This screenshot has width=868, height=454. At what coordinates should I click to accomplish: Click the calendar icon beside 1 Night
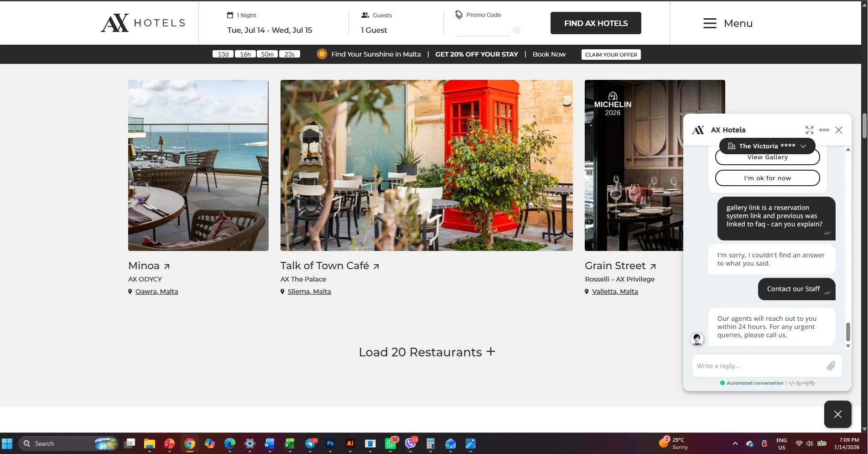pyautogui.click(x=230, y=15)
